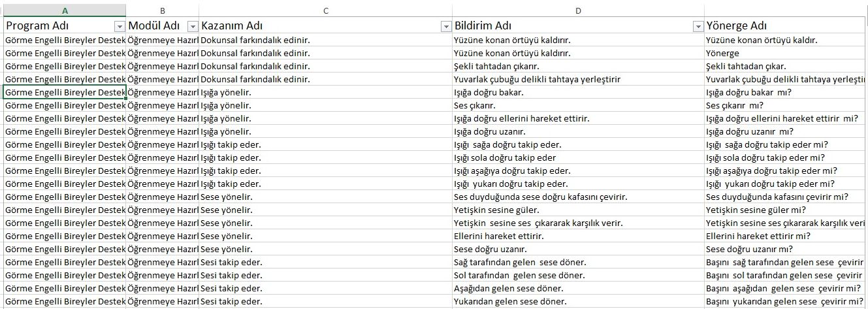
Task: Select column A header
Action: tap(65, 10)
